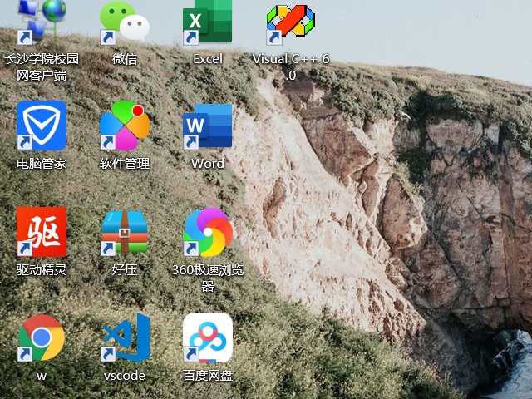Click the 百度网盘 text label
Viewport: 532px width, 399px height.
pyautogui.click(x=208, y=376)
